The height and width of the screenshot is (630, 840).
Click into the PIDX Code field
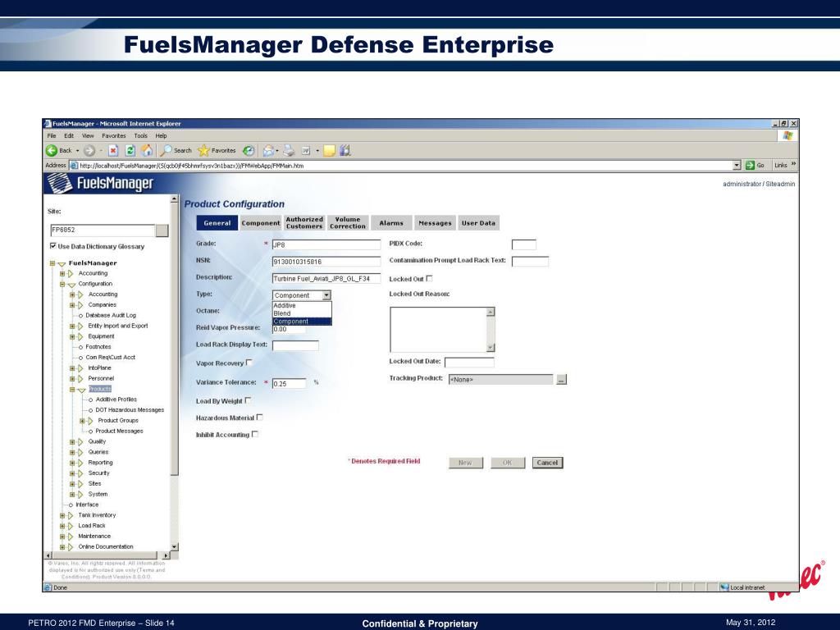point(524,244)
